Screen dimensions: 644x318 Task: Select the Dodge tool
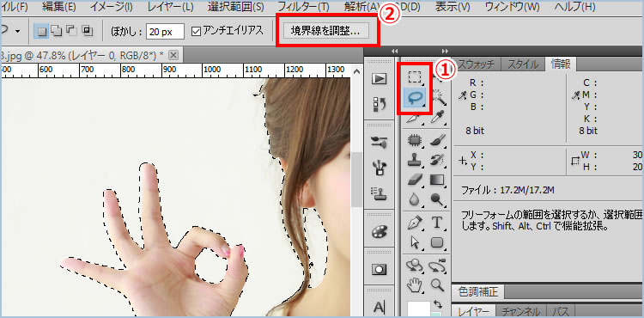coord(438,199)
